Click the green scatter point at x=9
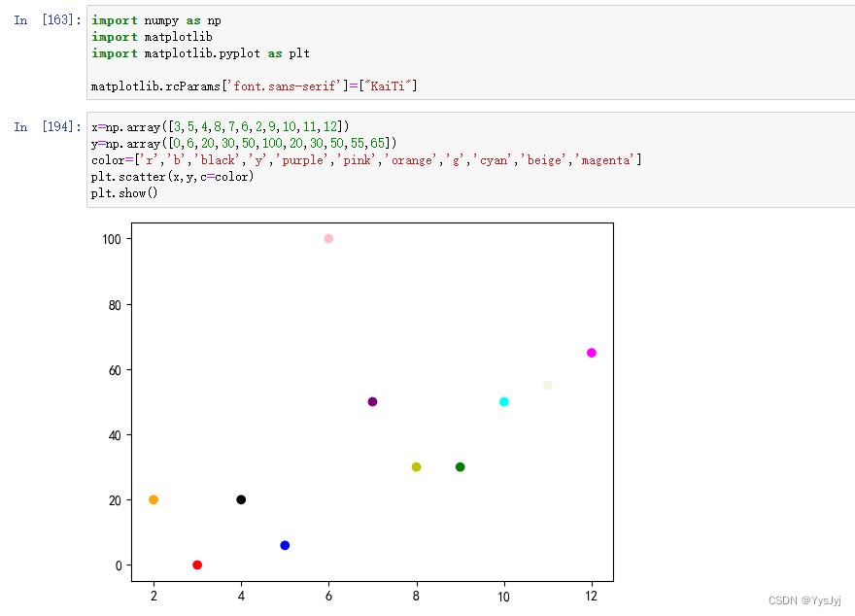 tap(461, 467)
